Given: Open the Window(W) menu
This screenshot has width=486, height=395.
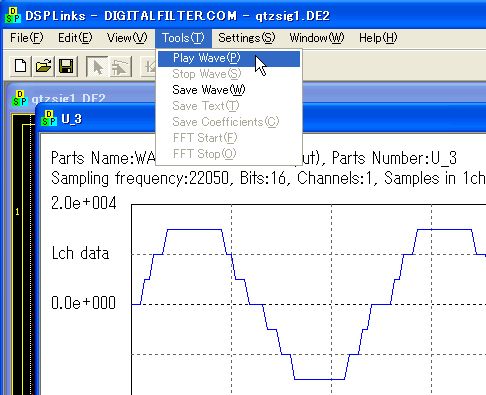Looking at the screenshot, I should pos(317,38).
